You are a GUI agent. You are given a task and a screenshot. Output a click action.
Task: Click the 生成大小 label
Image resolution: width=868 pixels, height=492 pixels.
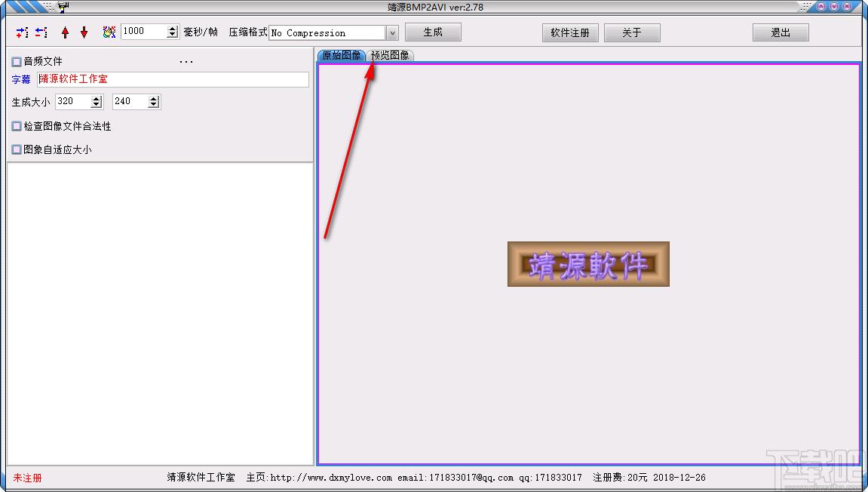pyautogui.click(x=30, y=102)
